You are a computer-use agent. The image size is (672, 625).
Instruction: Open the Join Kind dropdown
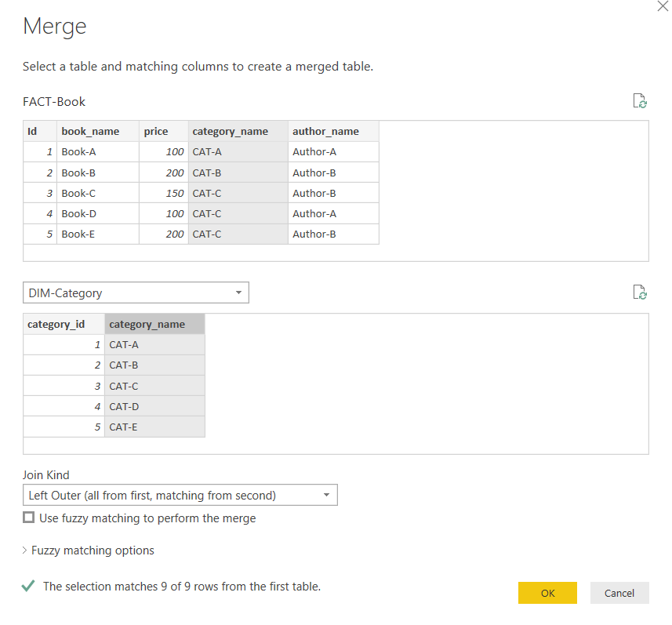pyautogui.click(x=326, y=495)
